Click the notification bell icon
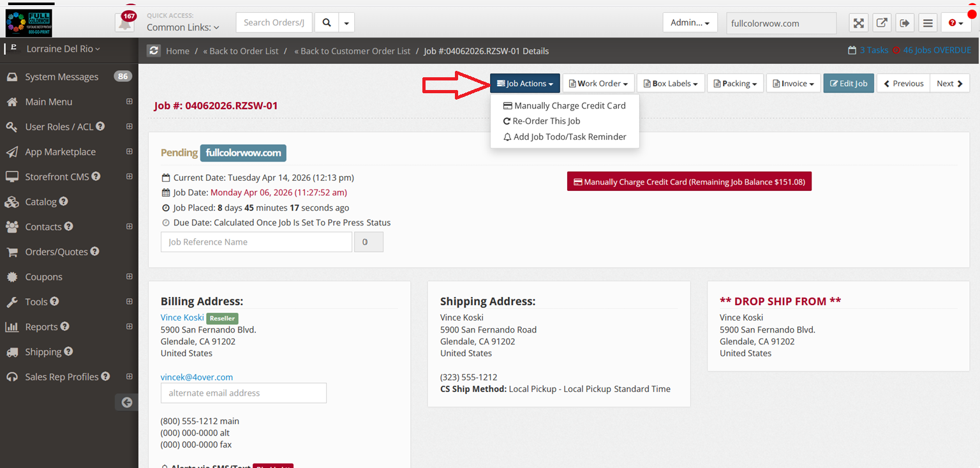The width and height of the screenshot is (980, 468). coord(124,24)
